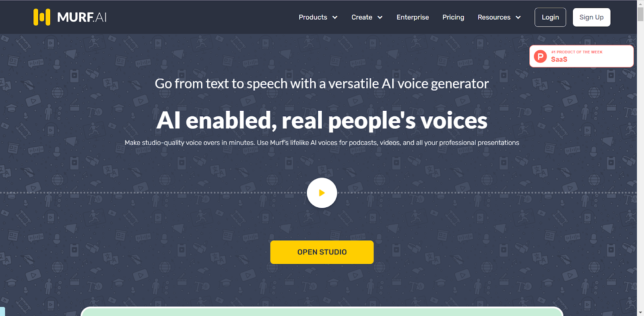The height and width of the screenshot is (316, 644).
Task: Go to the Enterprise page
Action: [413, 17]
